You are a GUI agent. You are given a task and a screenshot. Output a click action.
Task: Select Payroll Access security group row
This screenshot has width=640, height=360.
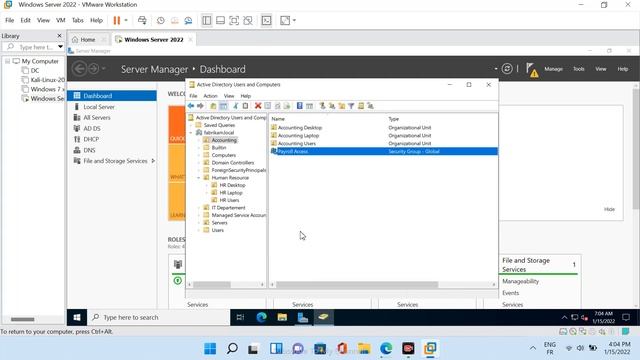[384, 151]
